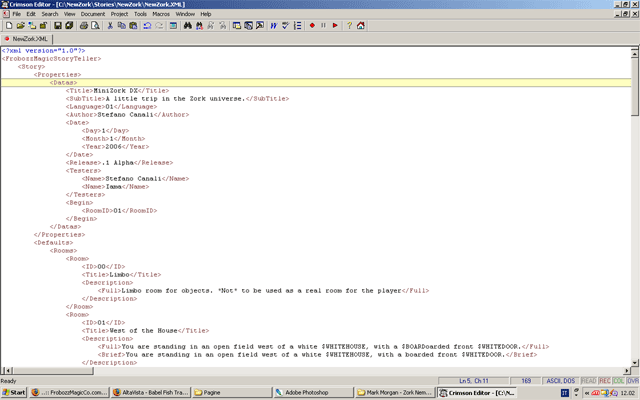
Task: Open the Help menu
Action: (206, 14)
